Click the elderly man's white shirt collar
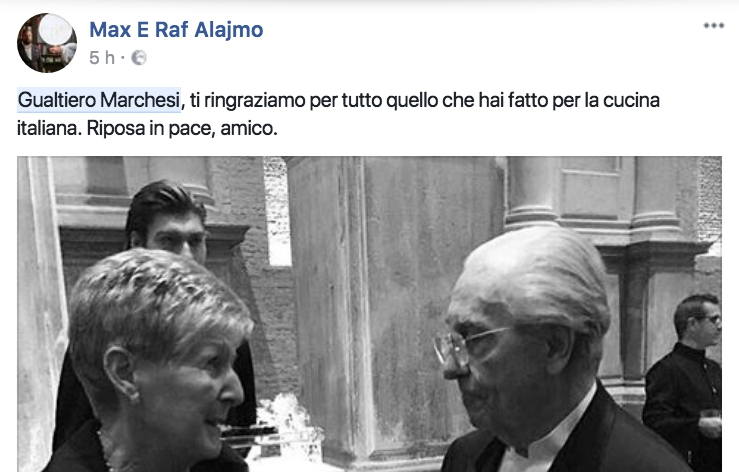This screenshot has width=739, height=472. pyautogui.click(x=547, y=436)
